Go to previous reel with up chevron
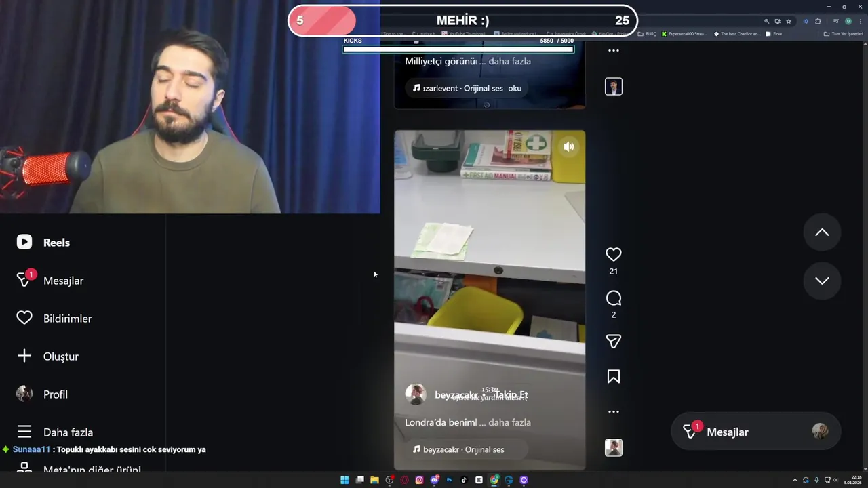The width and height of the screenshot is (868, 488). click(822, 232)
